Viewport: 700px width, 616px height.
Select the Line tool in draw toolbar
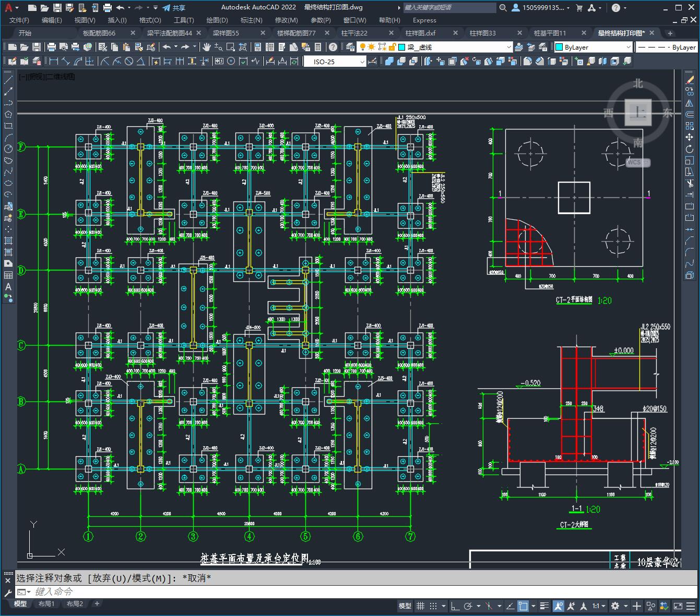8,80
